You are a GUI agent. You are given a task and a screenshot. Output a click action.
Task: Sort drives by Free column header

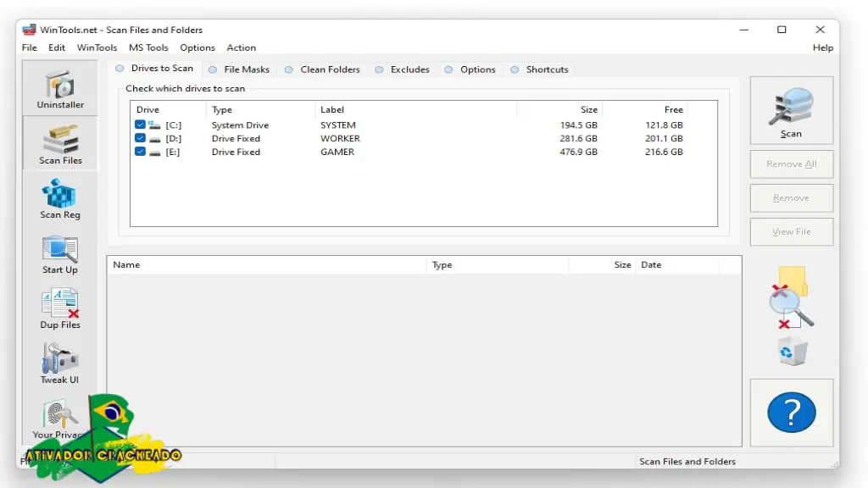pyautogui.click(x=645, y=109)
